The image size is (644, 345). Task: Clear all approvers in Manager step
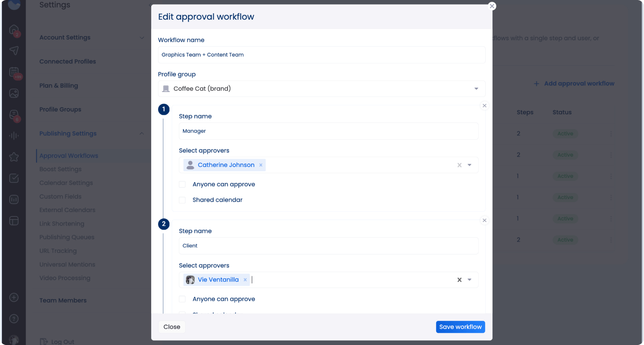(459, 165)
